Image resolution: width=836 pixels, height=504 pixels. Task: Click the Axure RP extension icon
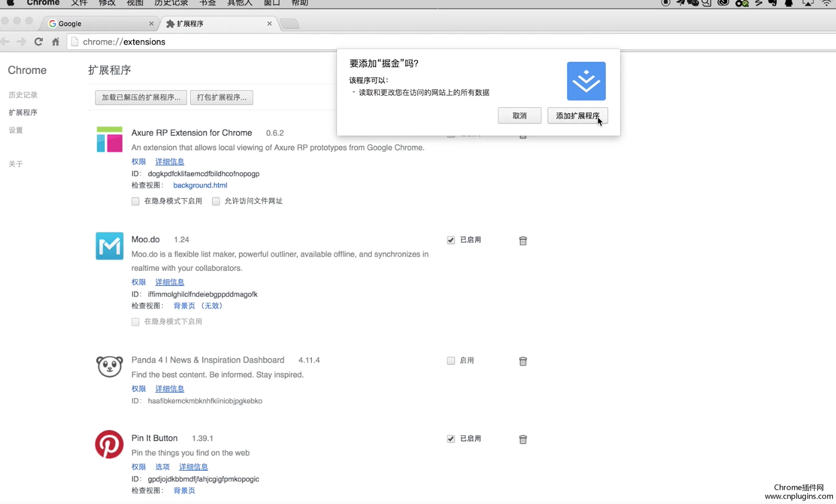pos(110,139)
